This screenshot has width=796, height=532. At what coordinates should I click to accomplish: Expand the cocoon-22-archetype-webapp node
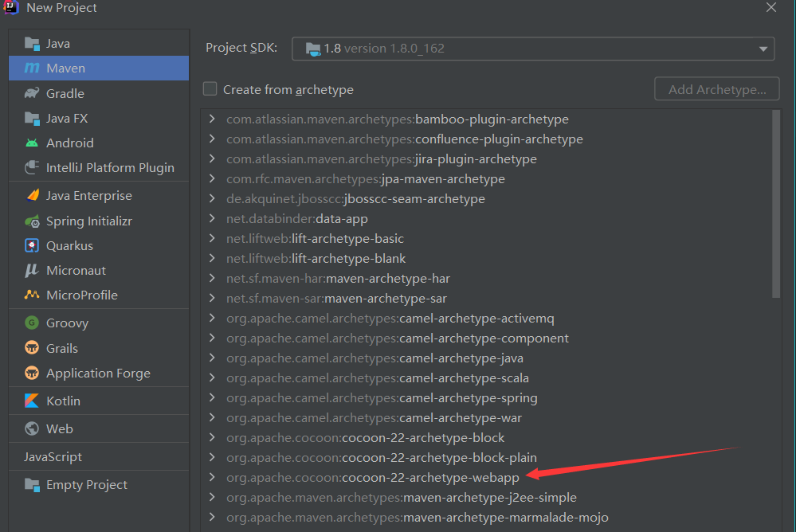[212, 477]
